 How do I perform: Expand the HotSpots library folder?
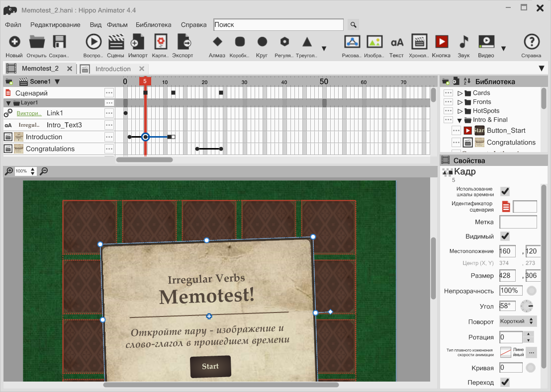pyautogui.click(x=459, y=111)
